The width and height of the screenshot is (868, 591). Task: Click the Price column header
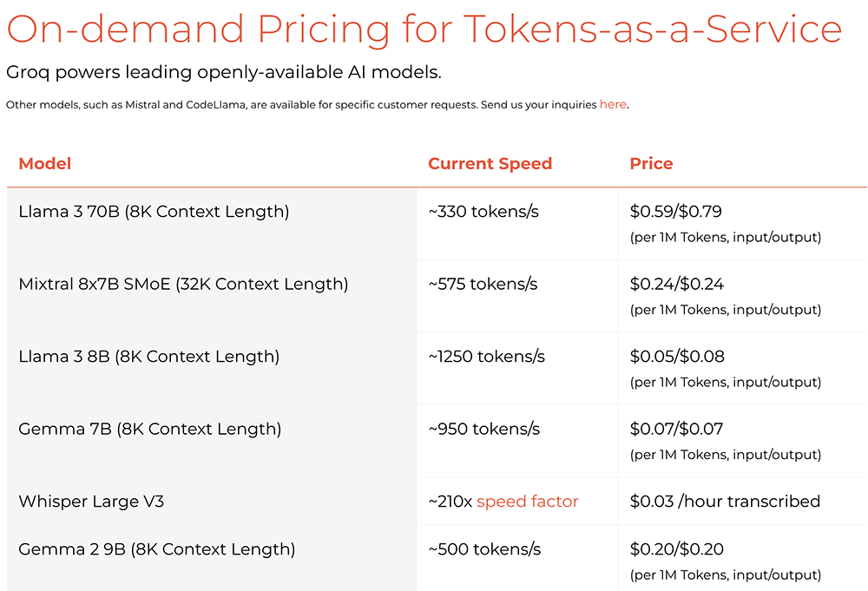(651, 163)
